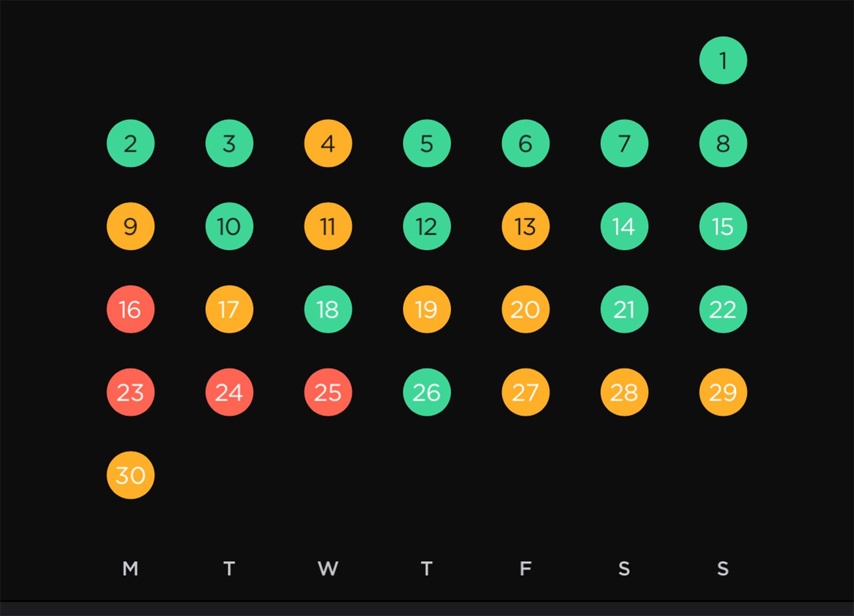Select day 29 orange circle
The height and width of the screenshot is (616, 854).
tap(723, 392)
